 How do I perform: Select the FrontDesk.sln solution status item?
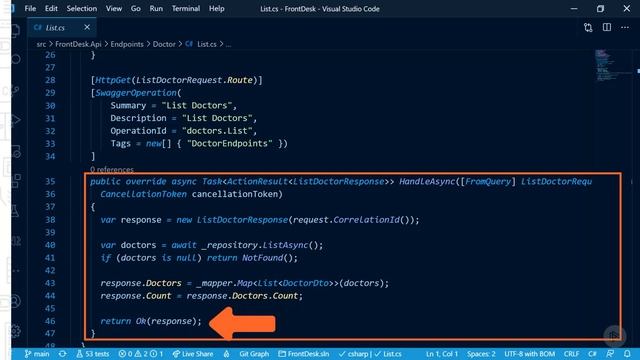click(304, 354)
